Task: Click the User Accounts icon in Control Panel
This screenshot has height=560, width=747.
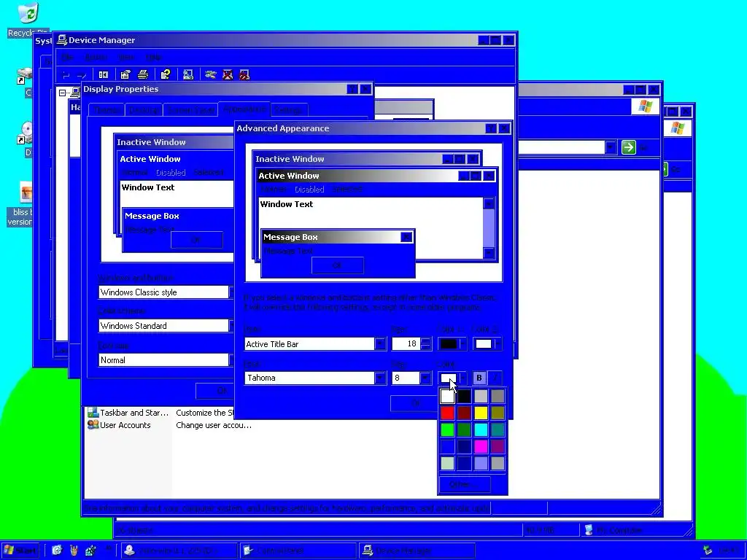Action: 93,425
